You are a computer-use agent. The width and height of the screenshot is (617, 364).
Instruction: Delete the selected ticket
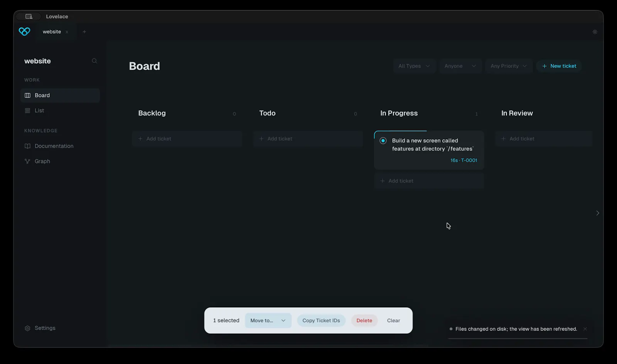pyautogui.click(x=364, y=320)
